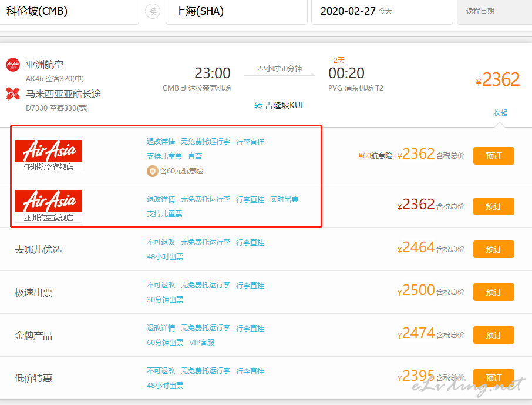This screenshot has height=405, width=532.
Task: Open 退改详情 for 金牌产品
Action: tap(161, 328)
